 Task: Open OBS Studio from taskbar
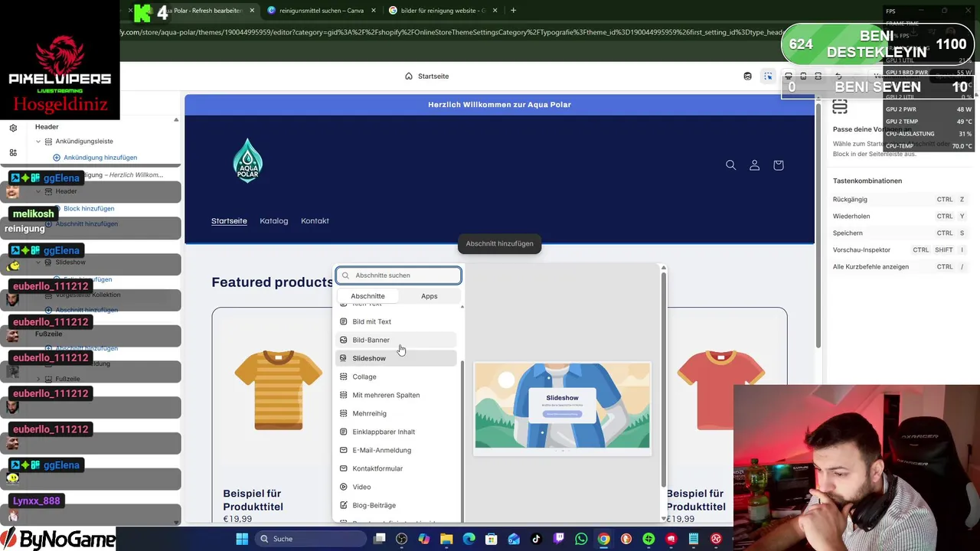402,539
